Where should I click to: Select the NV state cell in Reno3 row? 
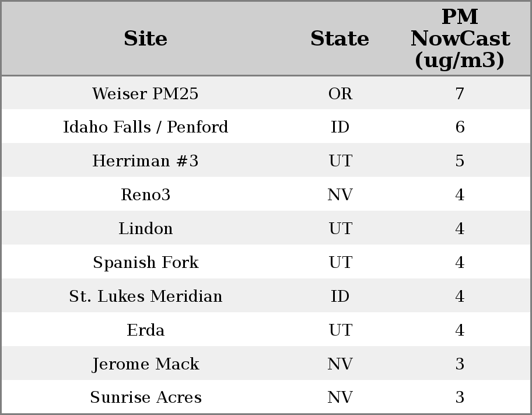340,195
